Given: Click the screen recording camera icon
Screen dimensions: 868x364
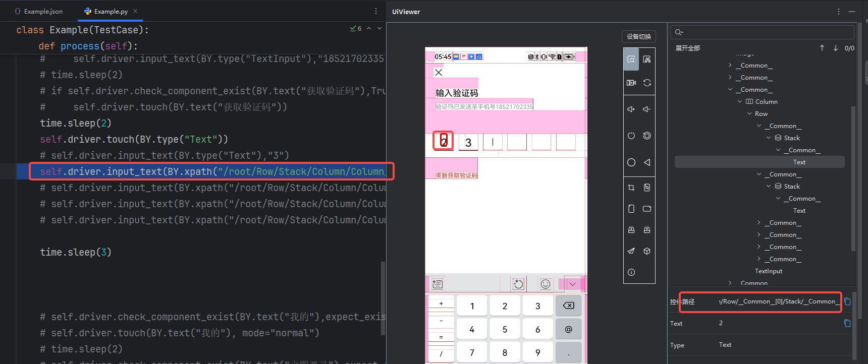Looking at the screenshot, I should pyautogui.click(x=631, y=83).
